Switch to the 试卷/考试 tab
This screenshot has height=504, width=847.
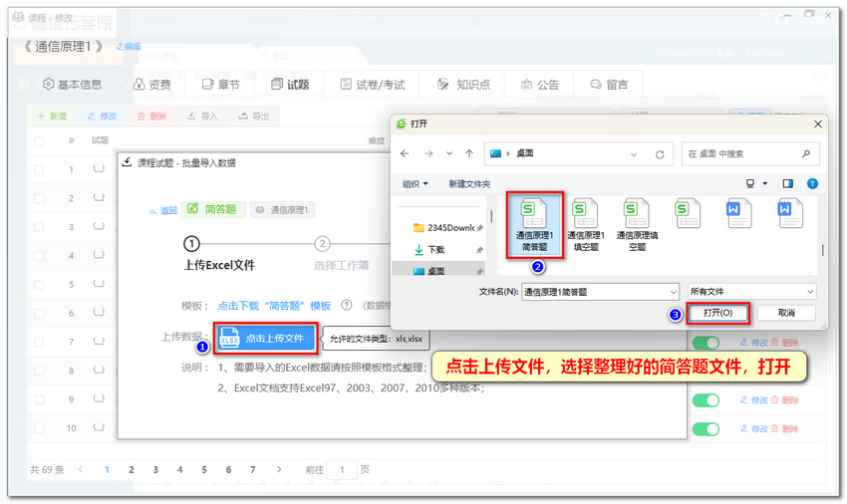(371, 85)
